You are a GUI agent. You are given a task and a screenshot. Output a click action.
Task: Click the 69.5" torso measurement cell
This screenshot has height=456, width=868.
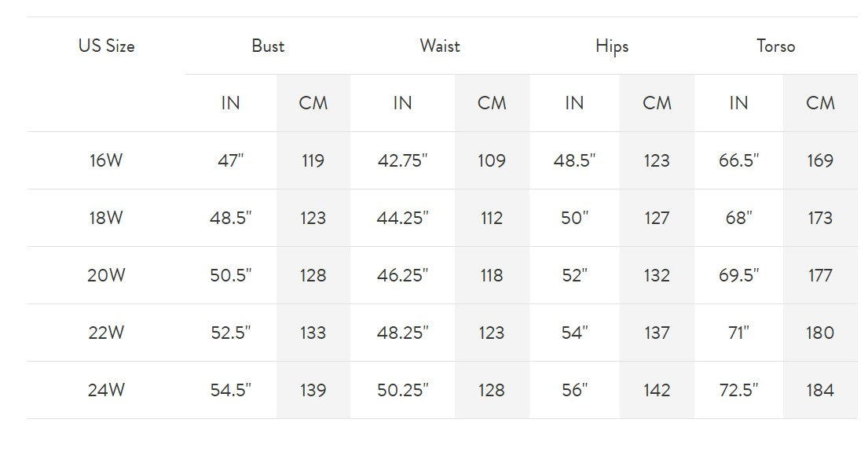738,276
